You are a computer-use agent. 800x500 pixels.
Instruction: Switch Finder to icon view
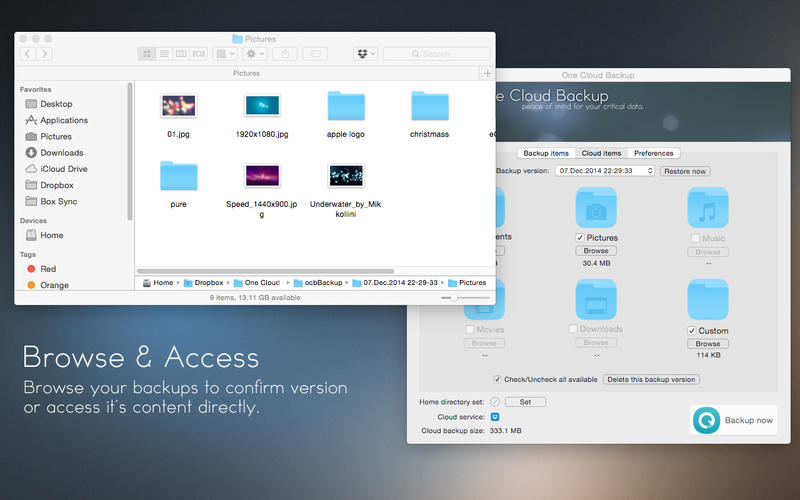[x=147, y=53]
